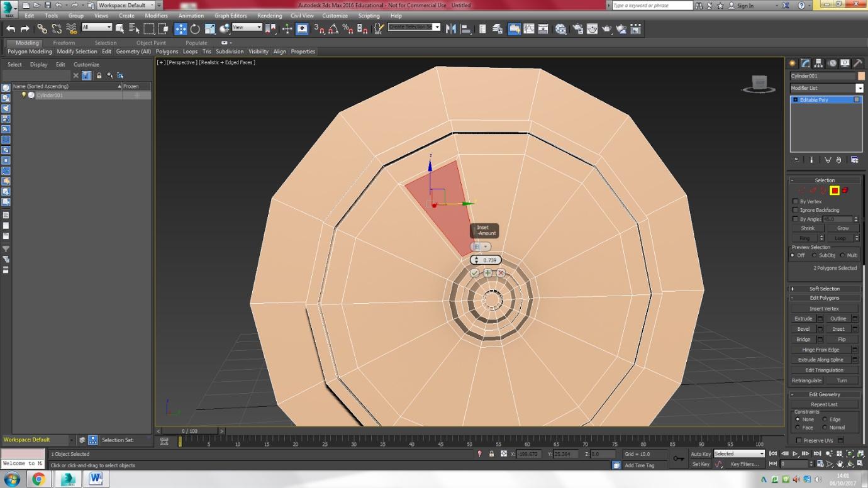Collapse the Edit Polygons rollout
868x488 pixels.
tap(825, 298)
